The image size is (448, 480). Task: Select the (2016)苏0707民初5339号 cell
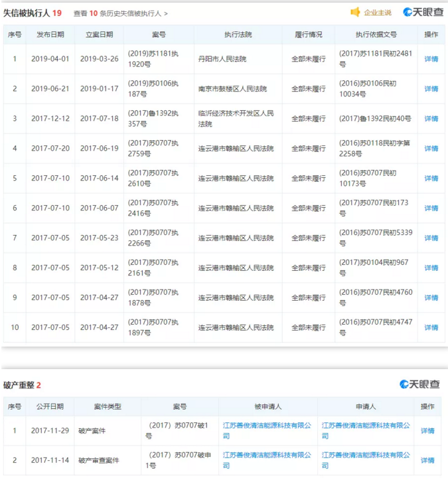376,238
